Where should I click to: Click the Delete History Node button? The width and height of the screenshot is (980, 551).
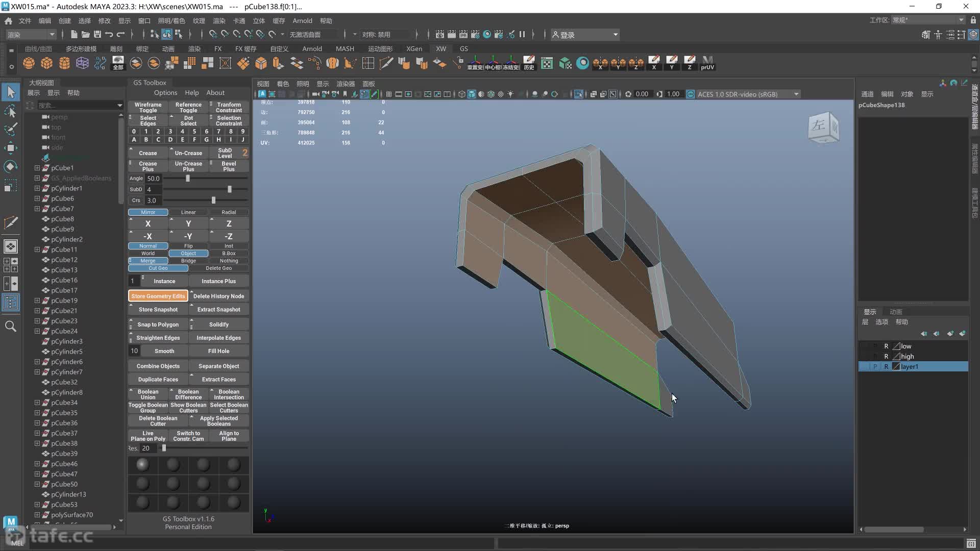point(219,296)
